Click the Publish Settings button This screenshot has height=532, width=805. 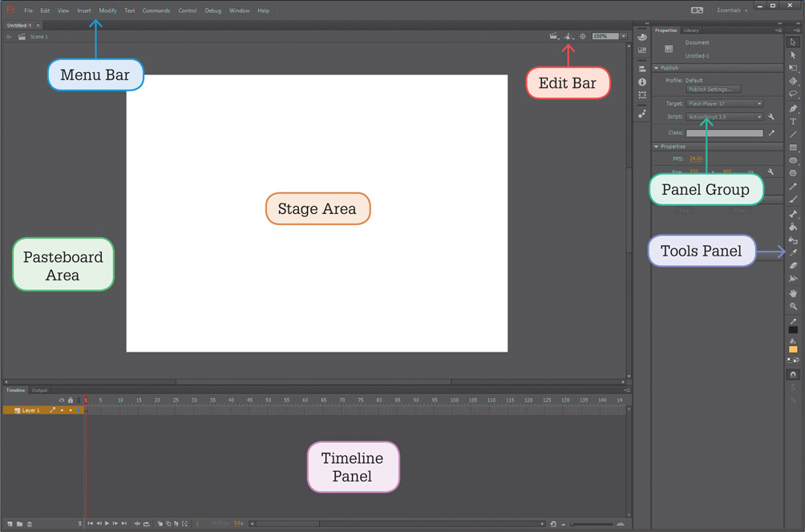pyautogui.click(x=714, y=89)
